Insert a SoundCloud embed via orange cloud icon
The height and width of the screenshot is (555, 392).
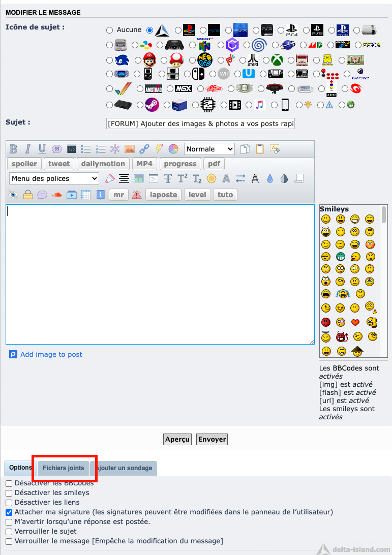tap(56, 195)
